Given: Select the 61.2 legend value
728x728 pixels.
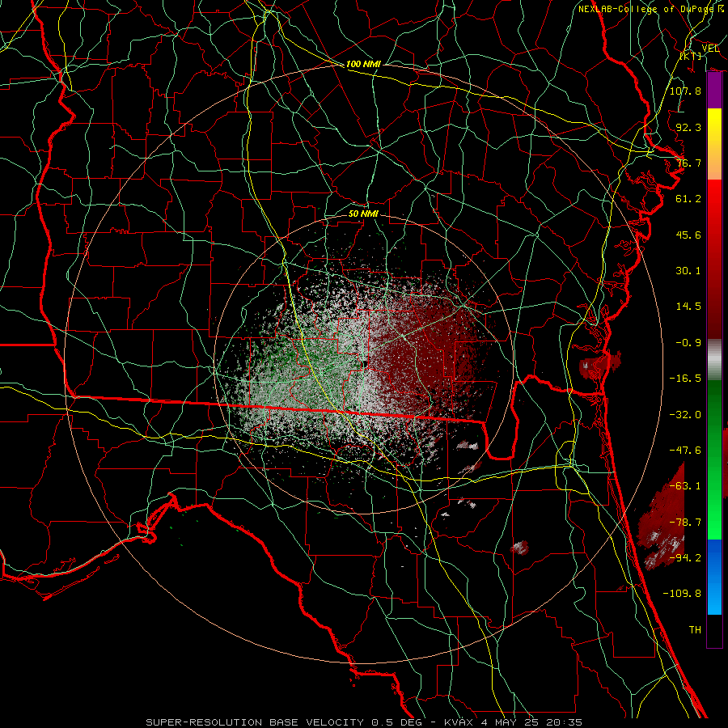Looking at the screenshot, I should click(688, 199).
